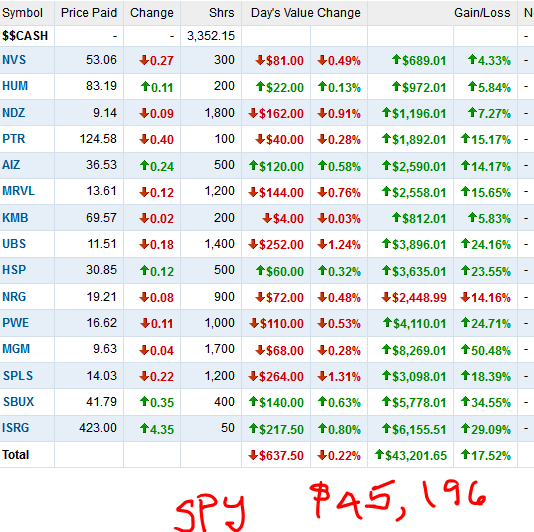534x532 pixels.
Task: Sort by the Change column header
Action: pos(152,13)
